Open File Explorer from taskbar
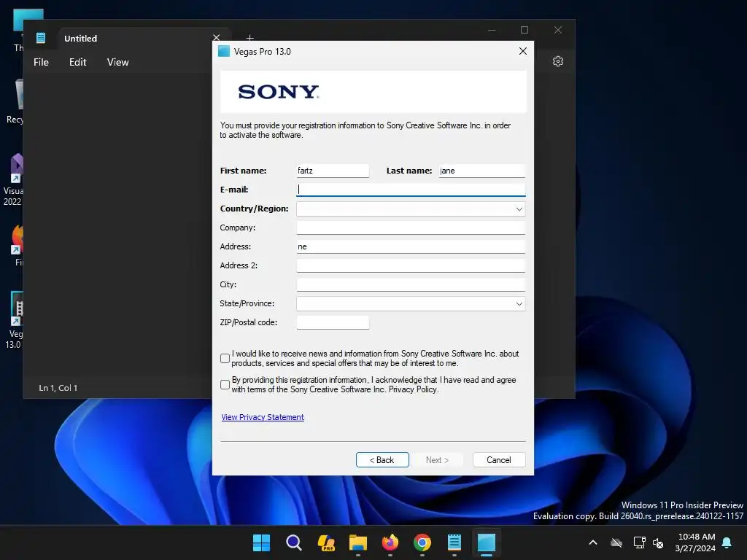This screenshot has height=560, width=747. (x=357, y=542)
